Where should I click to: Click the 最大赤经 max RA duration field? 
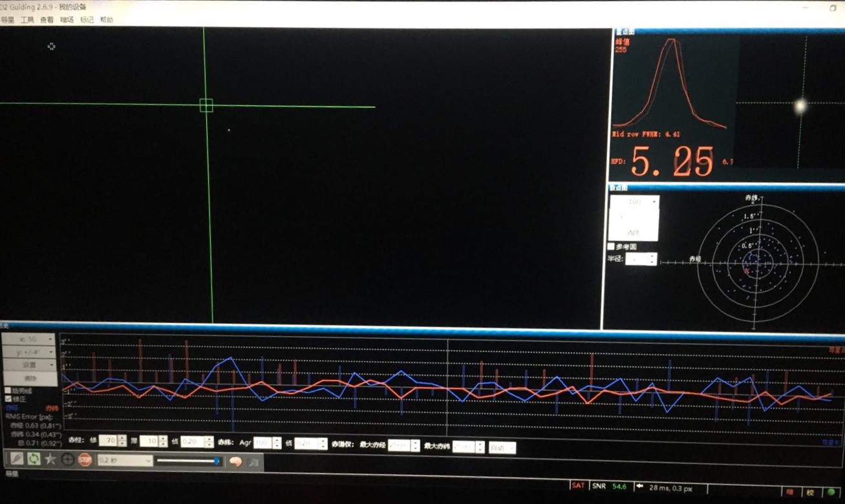(400, 446)
